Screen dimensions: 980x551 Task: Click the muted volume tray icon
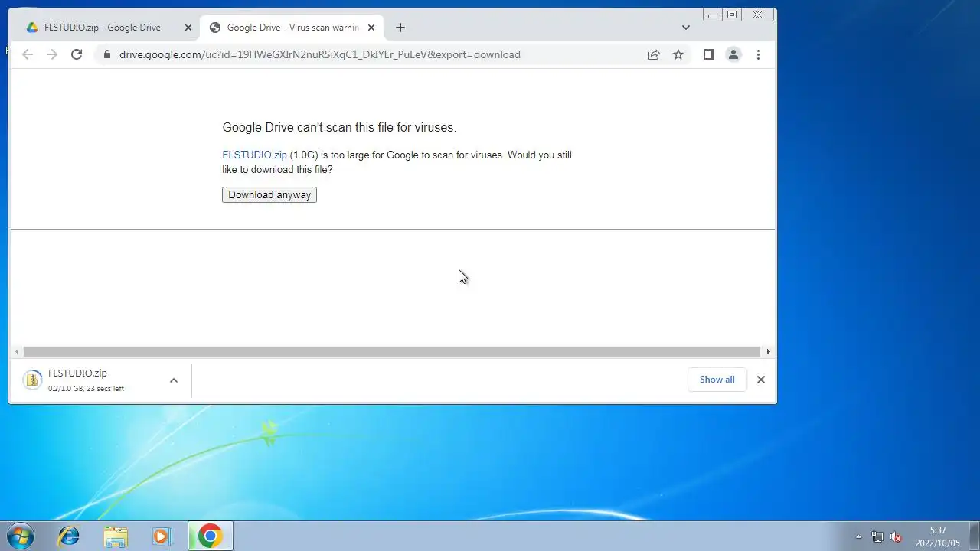point(896,536)
